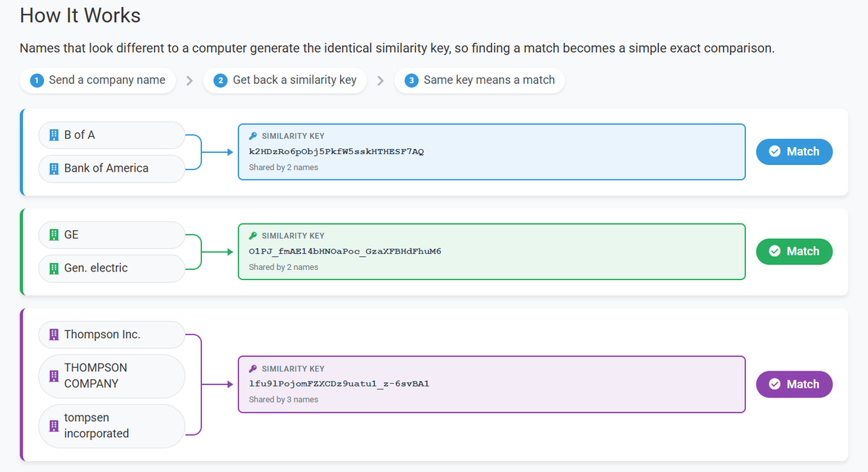Click the similarity key starting with k2HDzRo6
This screenshot has width=868, height=472.
tap(336, 152)
